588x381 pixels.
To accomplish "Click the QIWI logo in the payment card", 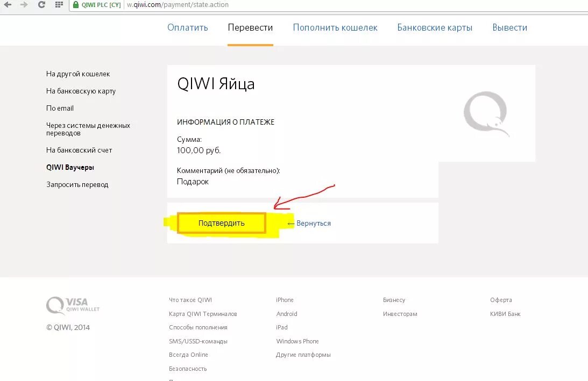I will coord(486,114).
